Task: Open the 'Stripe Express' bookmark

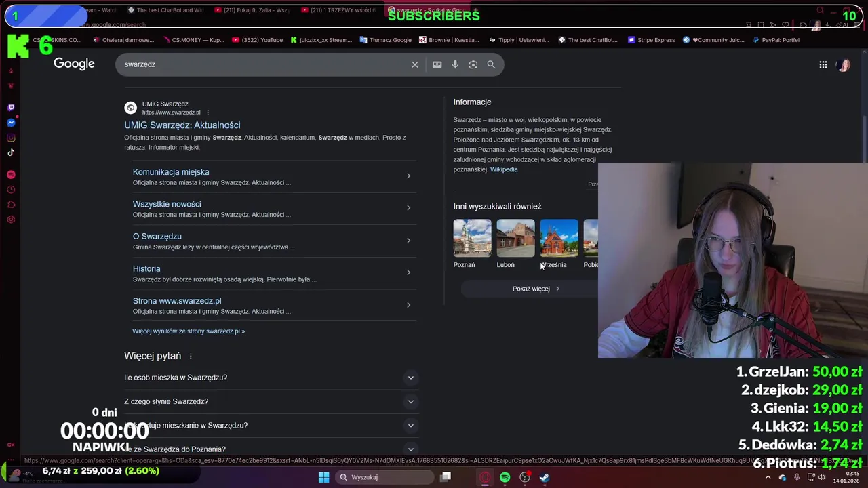Action: [x=651, y=40]
